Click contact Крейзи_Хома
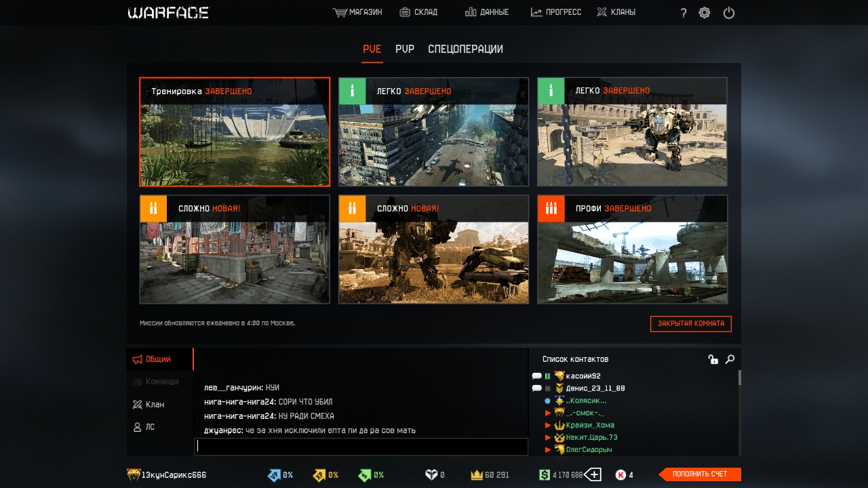The width and height of the screenshot is (868, 488). [590, 425]
